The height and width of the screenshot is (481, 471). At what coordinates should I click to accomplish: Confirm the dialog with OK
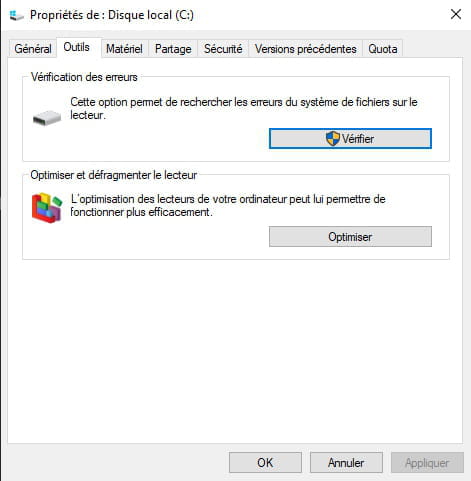coord(265,463)
